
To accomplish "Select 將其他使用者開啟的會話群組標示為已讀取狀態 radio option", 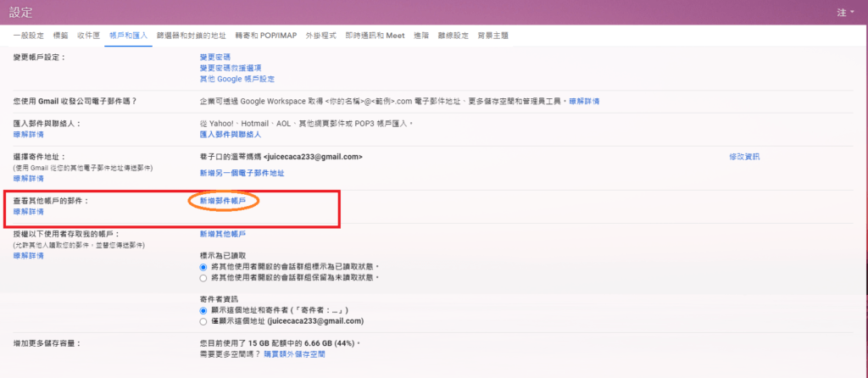I will [x=203, y=266].
